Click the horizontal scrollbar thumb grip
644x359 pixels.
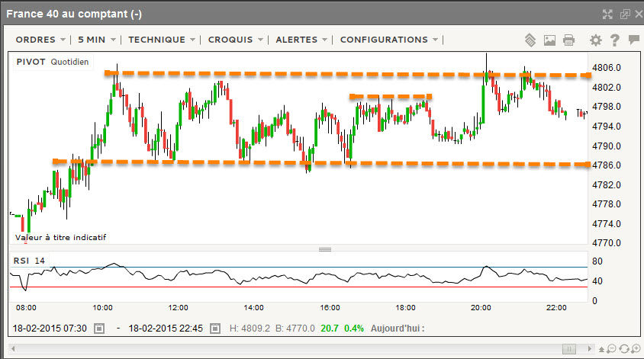pos(568,349)
